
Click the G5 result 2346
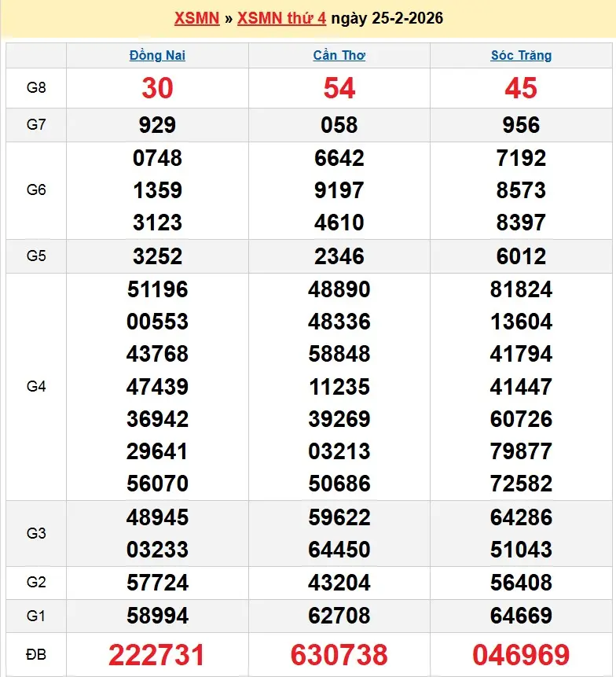tap(339, 256)
